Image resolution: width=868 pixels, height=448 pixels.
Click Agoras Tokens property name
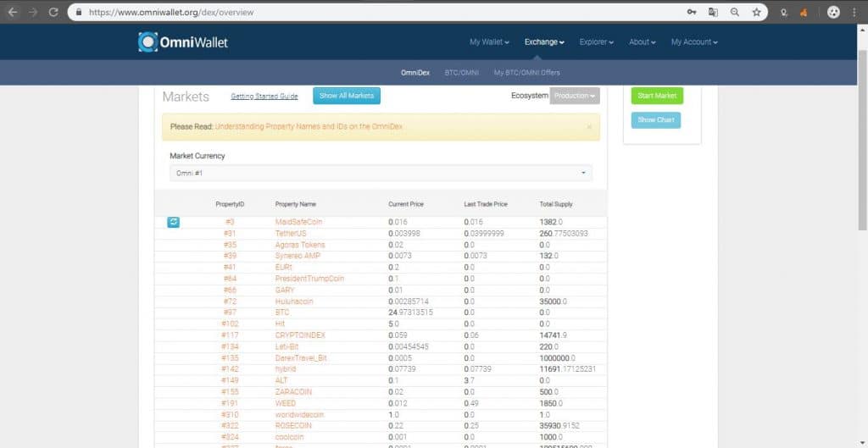300,245
